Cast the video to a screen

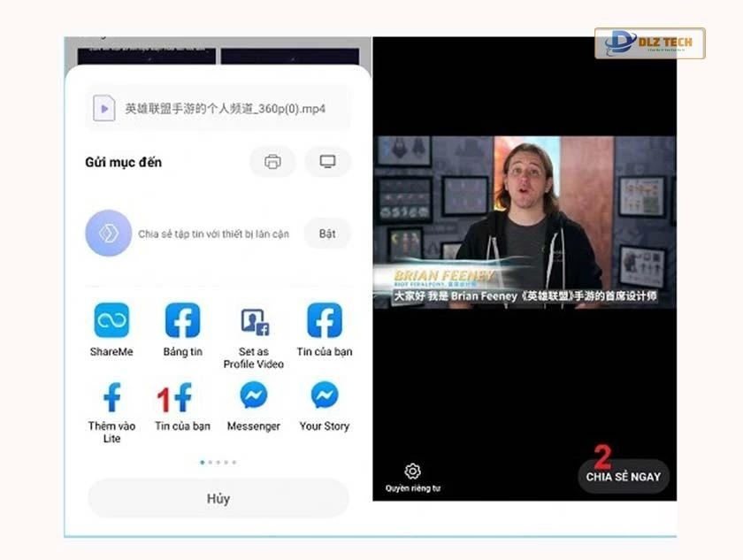coord(327,162)
